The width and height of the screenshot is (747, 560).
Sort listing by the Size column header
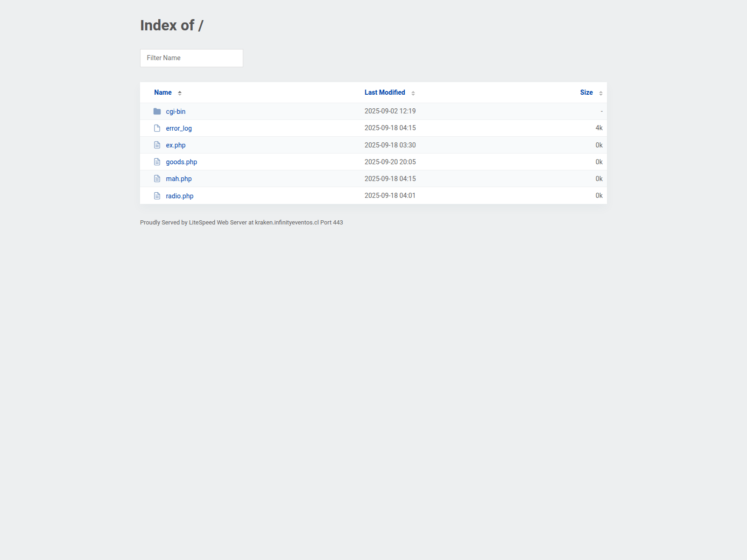586,92
